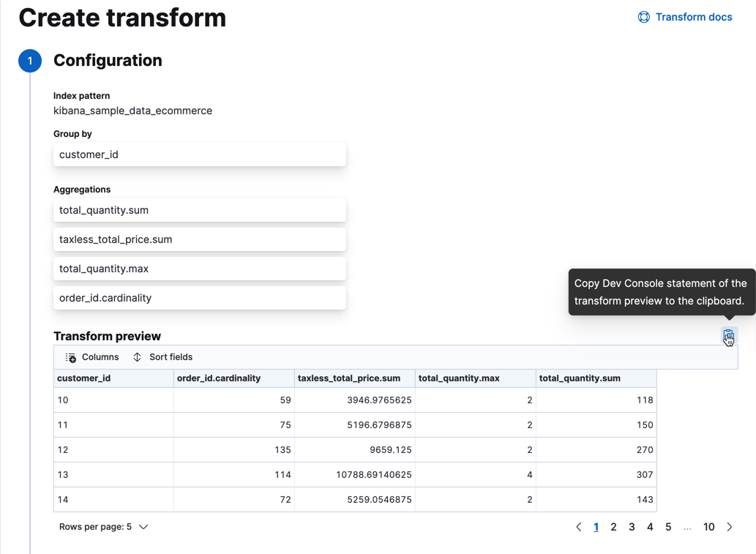Select page 2 of the preview
The height and width of the screenshot is (554, 756).
[613, 526]
